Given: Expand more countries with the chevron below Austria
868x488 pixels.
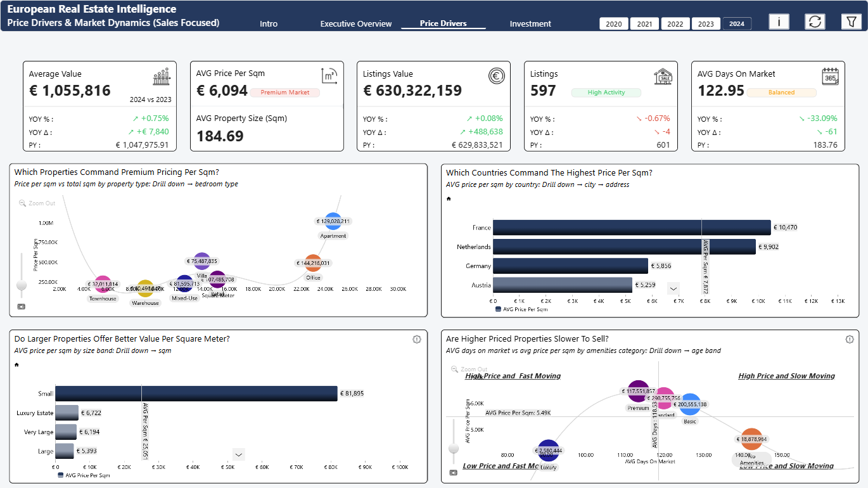Looking at the screenshot, I should pyautogui.click(x=673, y=288).
